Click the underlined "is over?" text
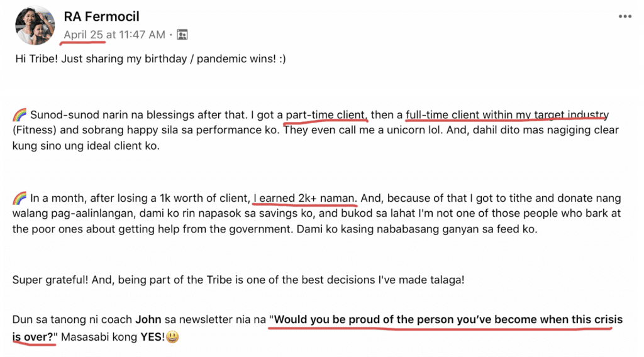Image resolution: width=644 pixels, height=357 pixels. coord(33,338)
